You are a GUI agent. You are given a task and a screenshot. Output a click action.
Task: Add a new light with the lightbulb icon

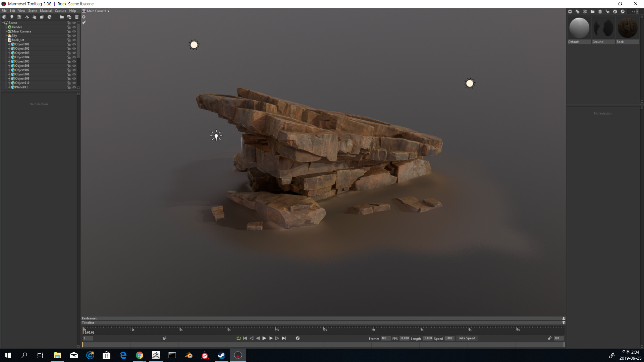[12, 17]
